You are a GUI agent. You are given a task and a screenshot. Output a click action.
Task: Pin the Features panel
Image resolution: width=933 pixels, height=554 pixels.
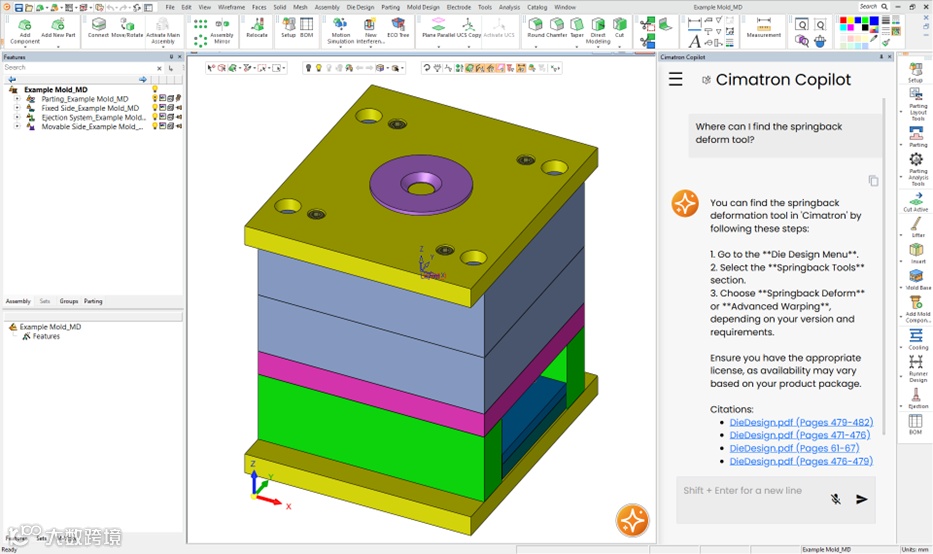pos(171,57)
